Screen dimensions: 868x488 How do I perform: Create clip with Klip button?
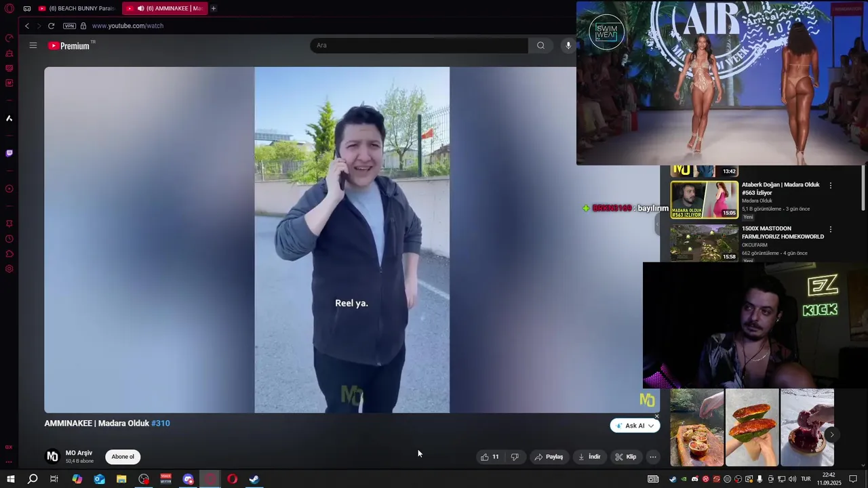click(626, 457)
